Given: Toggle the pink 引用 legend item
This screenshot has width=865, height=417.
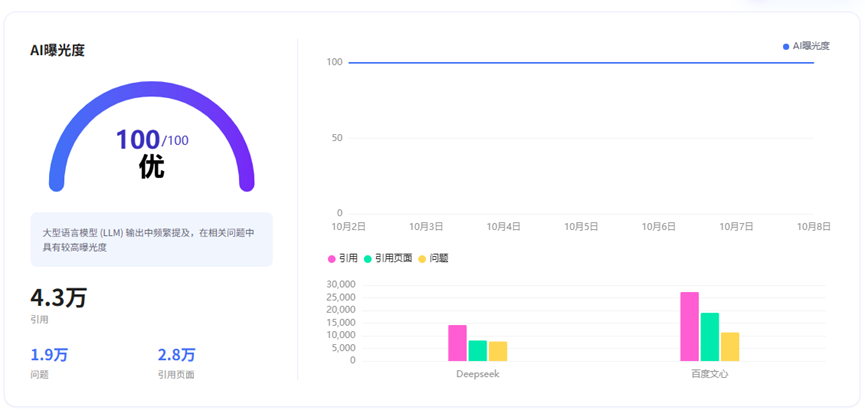Looking at the screenshot, I should tap(343, 258).
